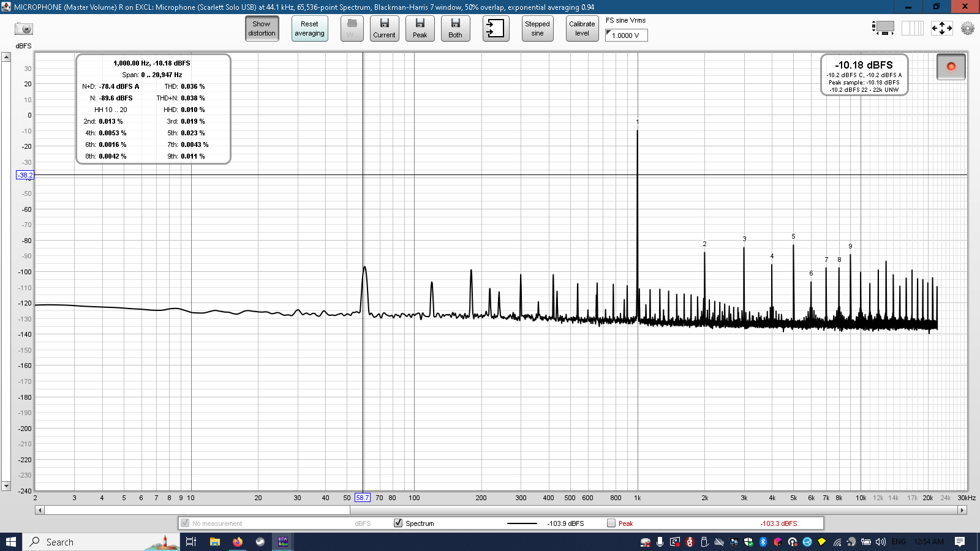Screen dimensions: 980x551
Task: Open Windows Security shield tray icon
Action: [x=748, y=542]
